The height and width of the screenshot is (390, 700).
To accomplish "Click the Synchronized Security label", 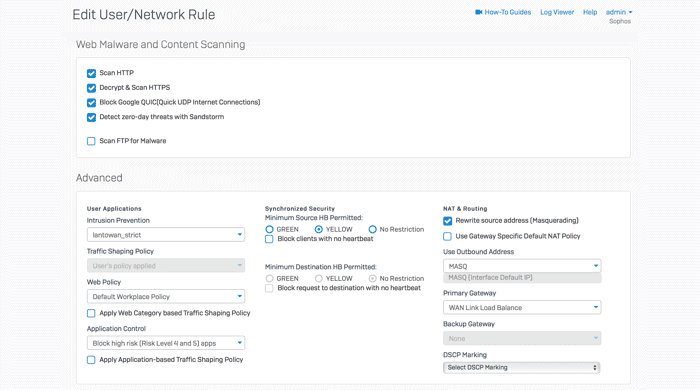I will coord(300,208).
